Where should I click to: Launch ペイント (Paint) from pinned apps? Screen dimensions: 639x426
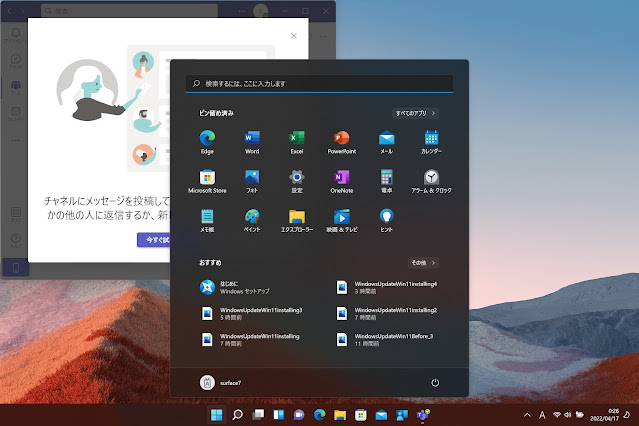(x=252, y=221)
